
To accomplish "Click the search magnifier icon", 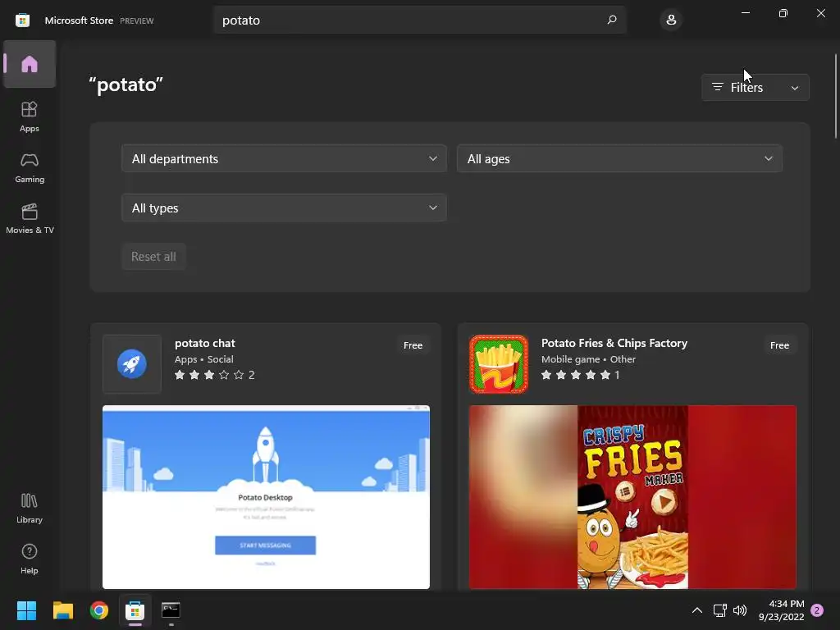I will (612, 20).
